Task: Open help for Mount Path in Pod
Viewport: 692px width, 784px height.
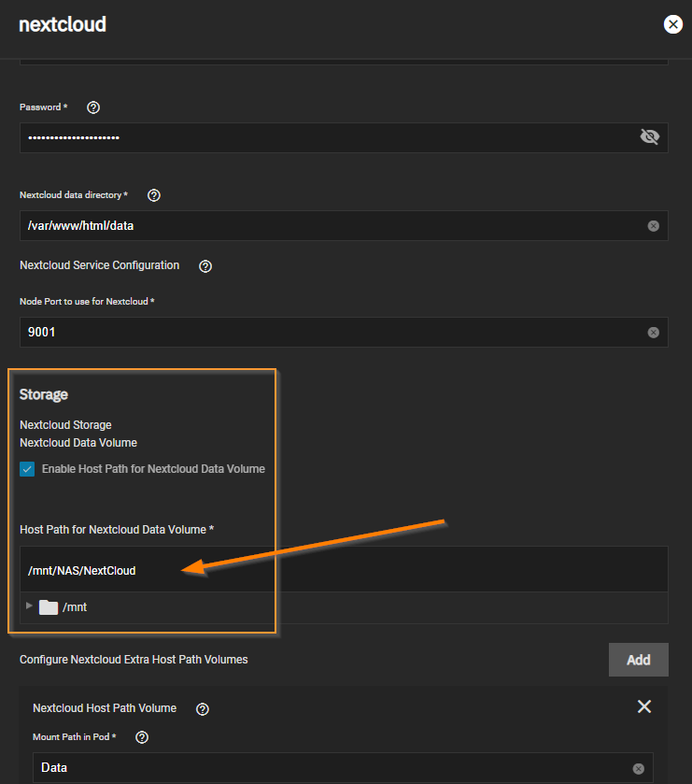Action: (x=142, y=737)
